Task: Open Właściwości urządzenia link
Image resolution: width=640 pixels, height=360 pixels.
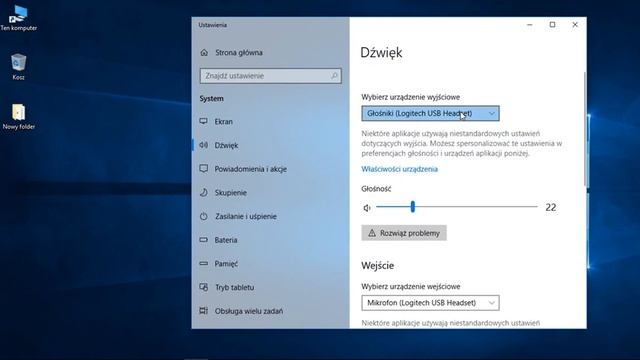Action: 399,169
